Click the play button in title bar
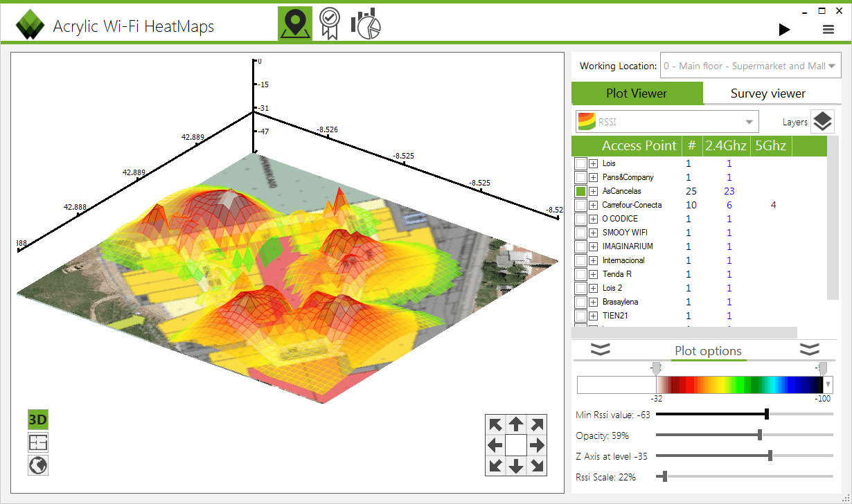852x504 pixels. (x=784, y=29)
